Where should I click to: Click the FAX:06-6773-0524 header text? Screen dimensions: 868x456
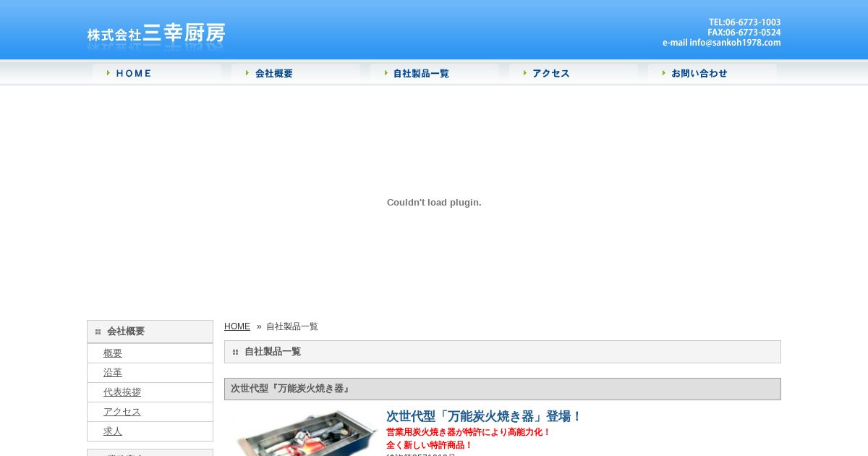pos(744,33)
